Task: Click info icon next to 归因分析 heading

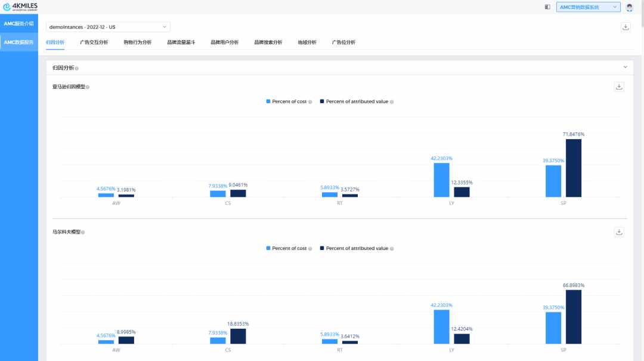Action: (x=77, y=68)
